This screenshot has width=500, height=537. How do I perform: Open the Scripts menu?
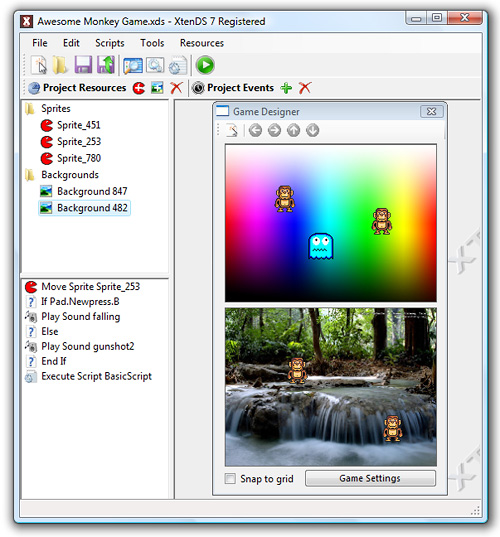pyautogui.click(x=110, y=43)
